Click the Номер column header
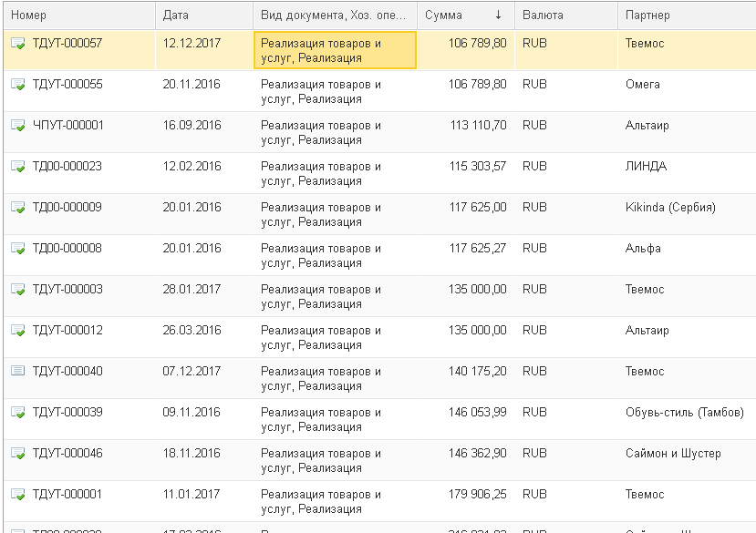Image resolution: width=756 pixels, height=533 pixels. point(28,15)
